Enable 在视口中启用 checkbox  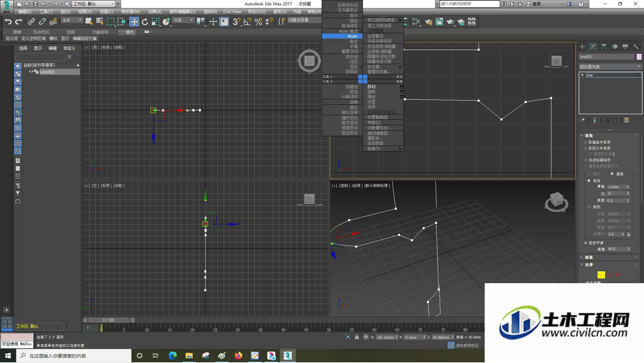point(586,148)
